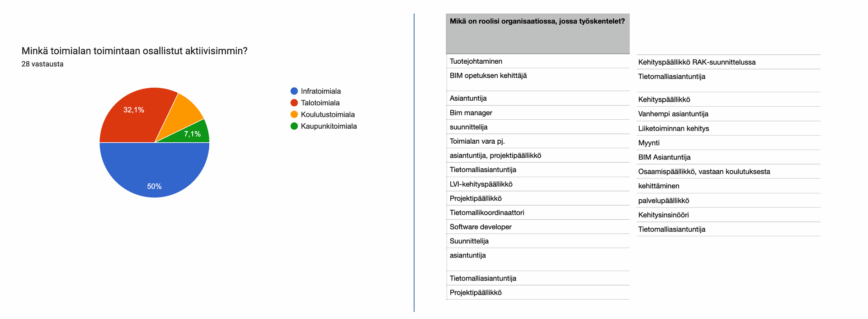The height and width of the screenshot is (319, 868).
Task: Select the Tuotejohtaminen row
Action: pos(476,61)
